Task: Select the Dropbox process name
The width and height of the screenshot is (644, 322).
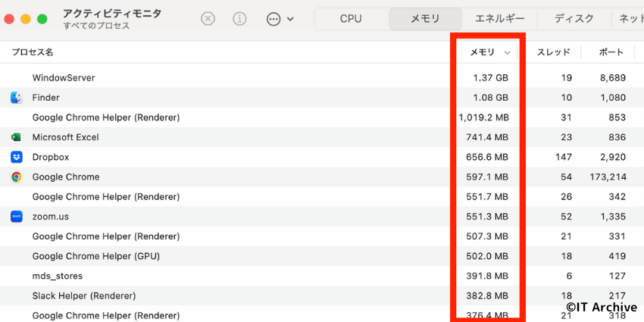Action: point(51,157)
